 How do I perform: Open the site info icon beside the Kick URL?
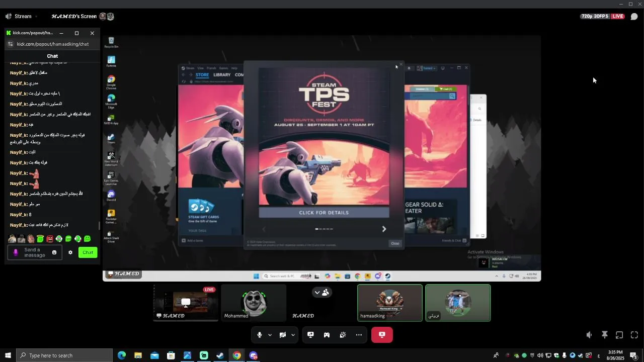(x=10, y=44)
